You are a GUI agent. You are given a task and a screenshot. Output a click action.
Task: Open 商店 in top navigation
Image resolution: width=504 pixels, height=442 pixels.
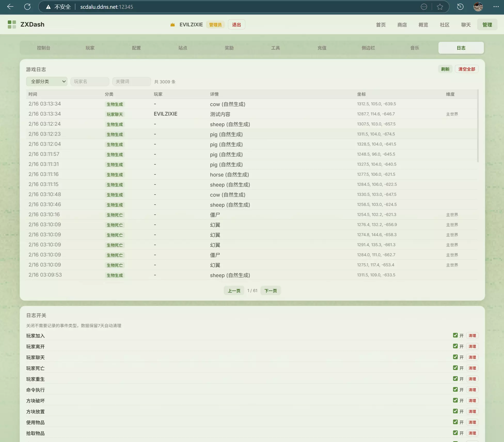point(402,25)
